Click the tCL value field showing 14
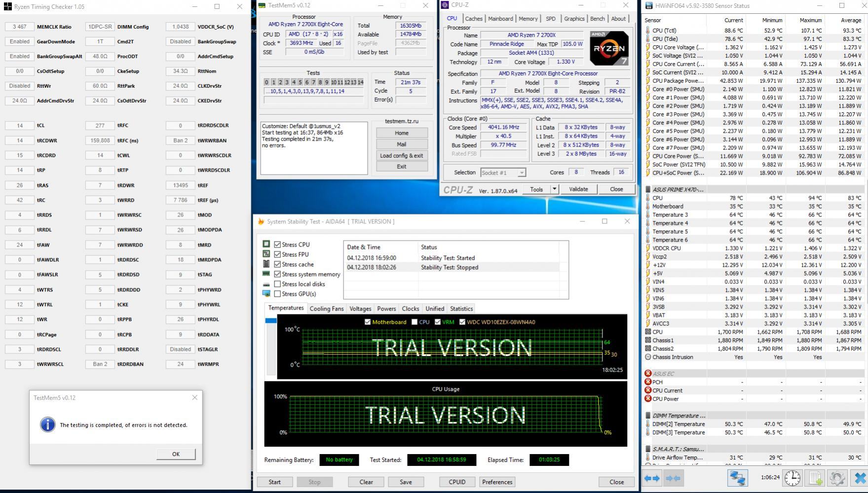868x493 pixels. [20, 126]
